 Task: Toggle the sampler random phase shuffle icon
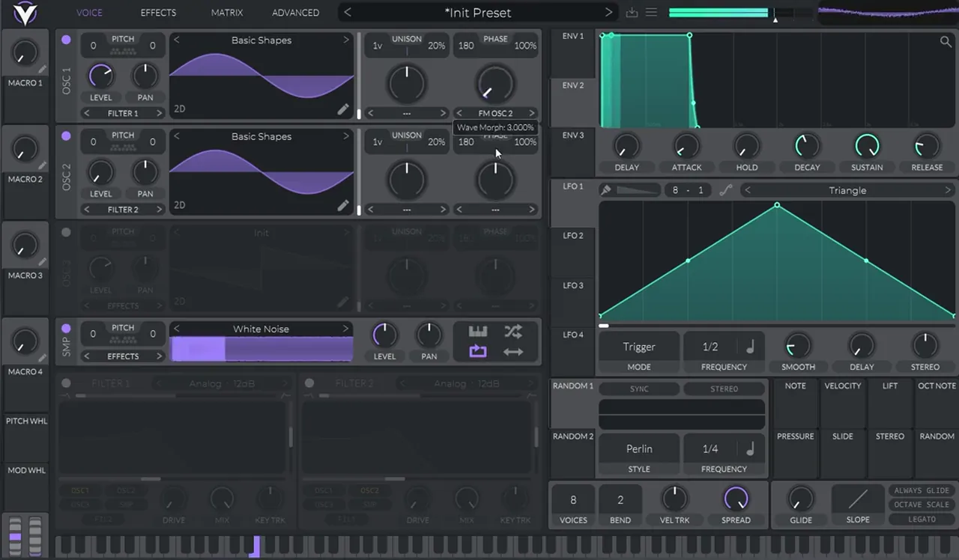pos(513,332)
